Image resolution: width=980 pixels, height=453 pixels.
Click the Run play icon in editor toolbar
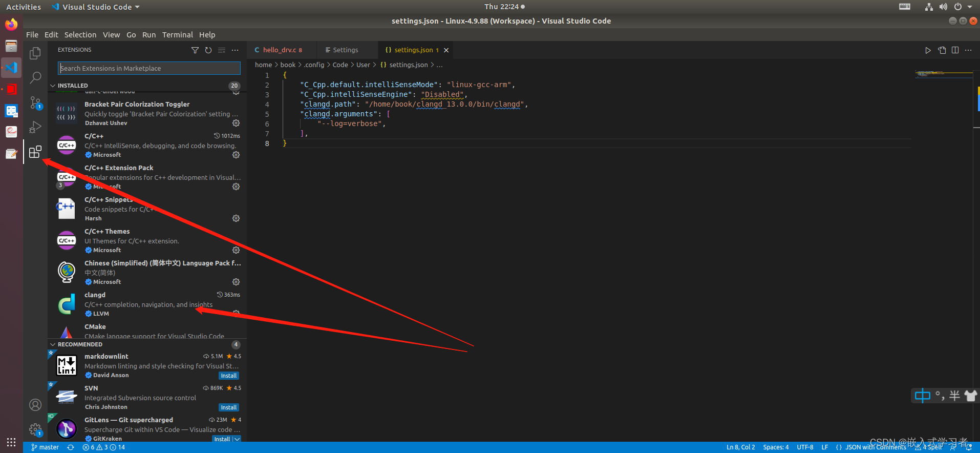click(928, 50)
